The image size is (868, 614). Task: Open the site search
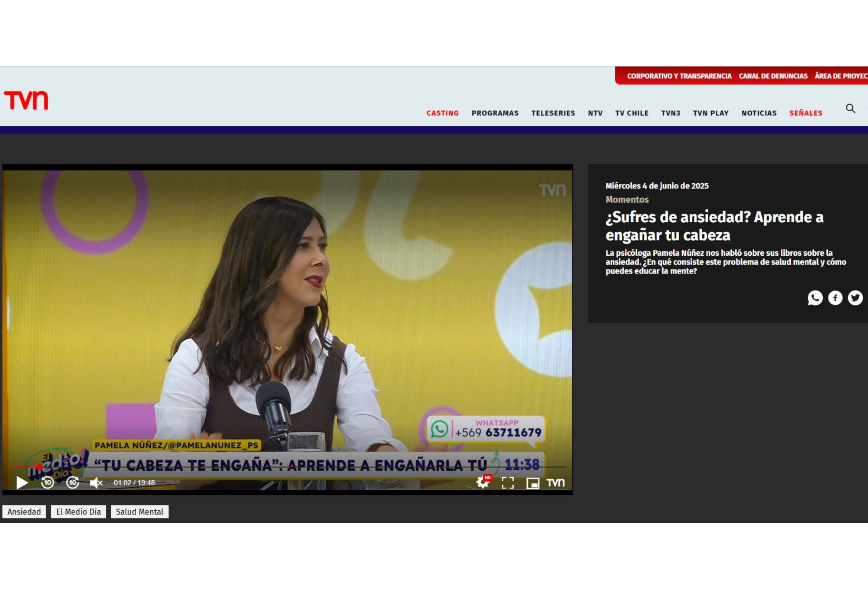pos(850,109)
